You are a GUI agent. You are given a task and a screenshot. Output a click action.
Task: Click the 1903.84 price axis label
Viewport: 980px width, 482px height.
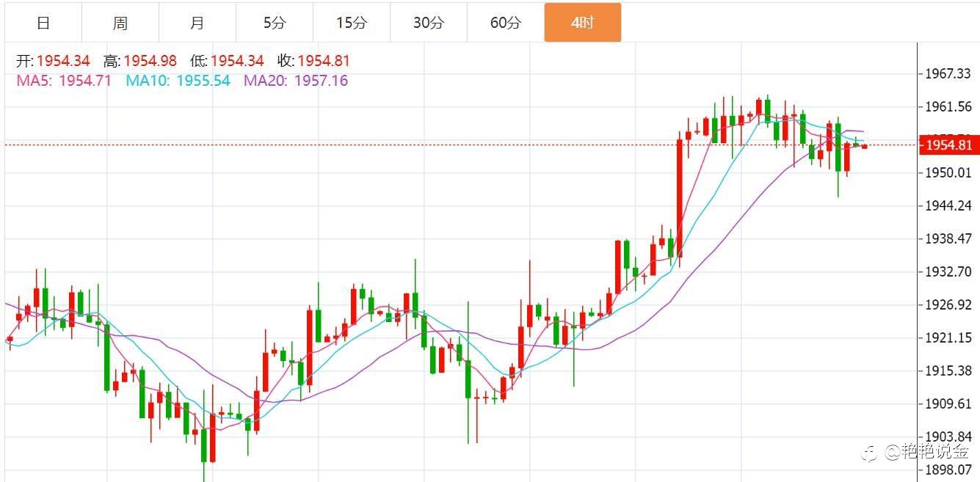click(x=948, y=437)
